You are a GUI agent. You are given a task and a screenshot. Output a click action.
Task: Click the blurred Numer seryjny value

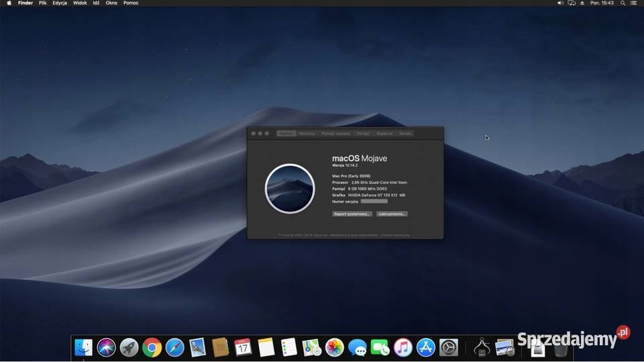pos(374,201)
